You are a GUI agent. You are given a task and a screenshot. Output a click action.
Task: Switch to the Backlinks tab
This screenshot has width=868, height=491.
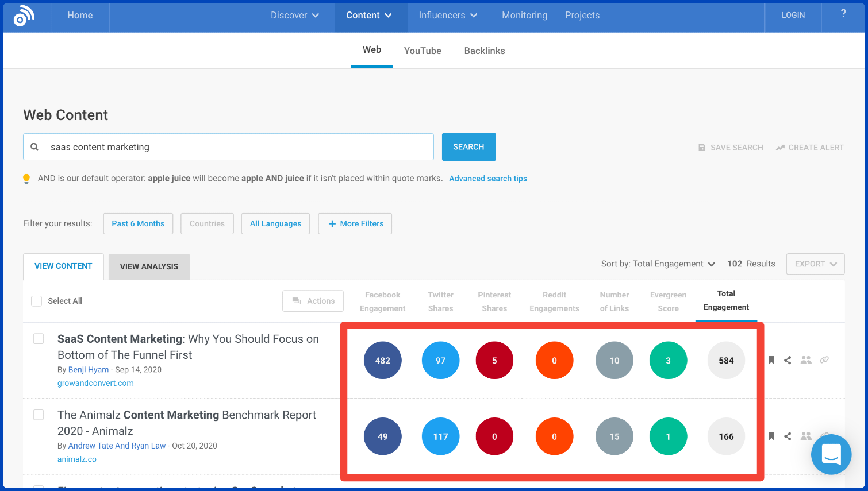click(485, 51)
